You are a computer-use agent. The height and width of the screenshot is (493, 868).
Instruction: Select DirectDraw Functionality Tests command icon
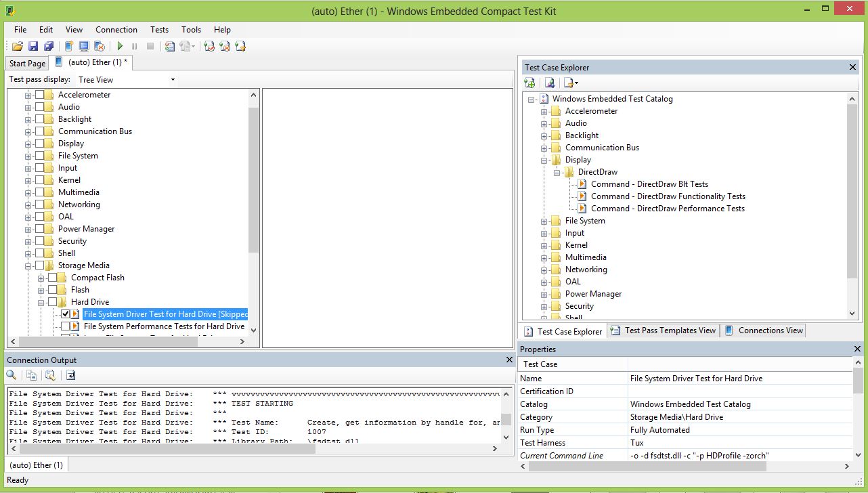pos(582,196)
